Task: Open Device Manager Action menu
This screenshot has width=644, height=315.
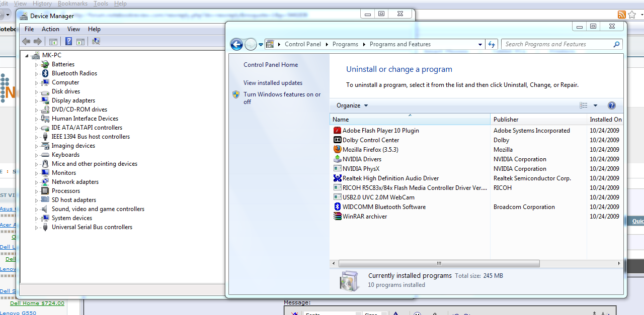Action: (50, 29)
